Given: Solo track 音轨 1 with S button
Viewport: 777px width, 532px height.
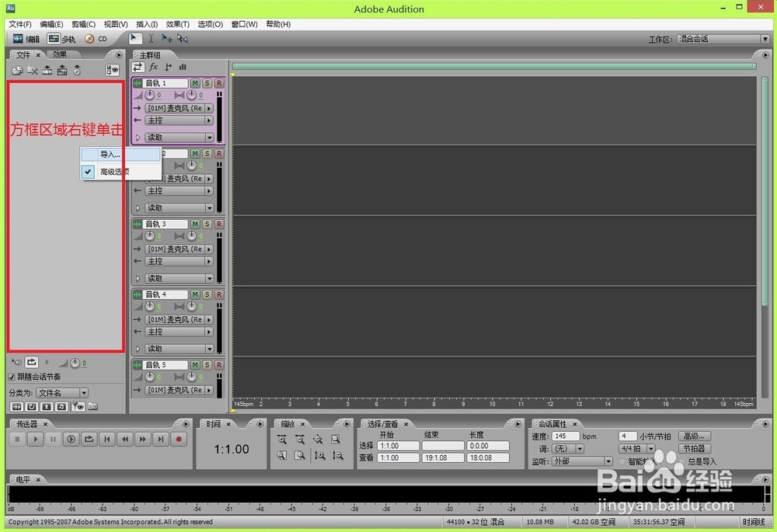Looking at the screenshot, I should (207, 83).
